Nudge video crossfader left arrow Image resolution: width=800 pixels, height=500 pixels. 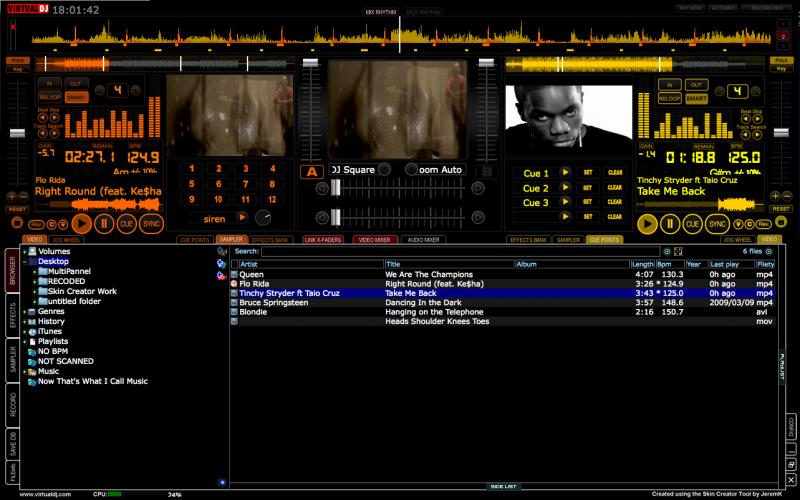click(321, 188)
